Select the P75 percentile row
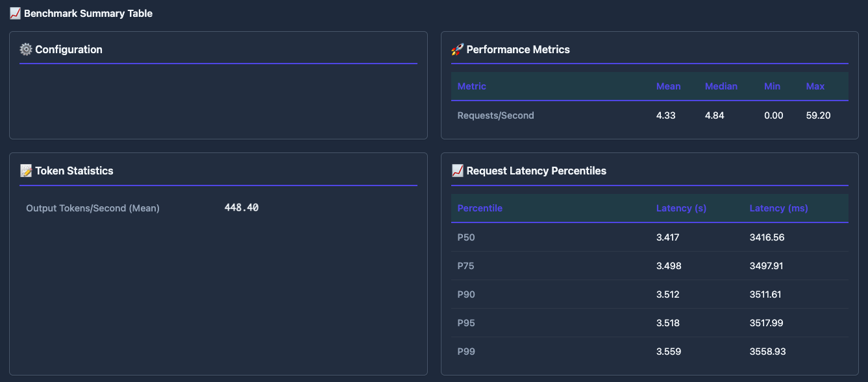Image resolution: width=868 pixels, height=382 pixels. [466, 266]
